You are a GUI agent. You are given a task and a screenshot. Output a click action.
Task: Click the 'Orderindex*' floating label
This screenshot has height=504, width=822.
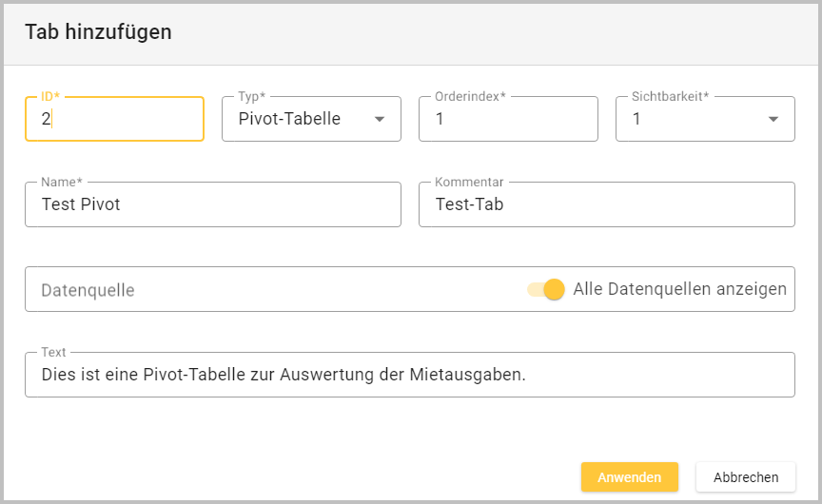[470, 97]
